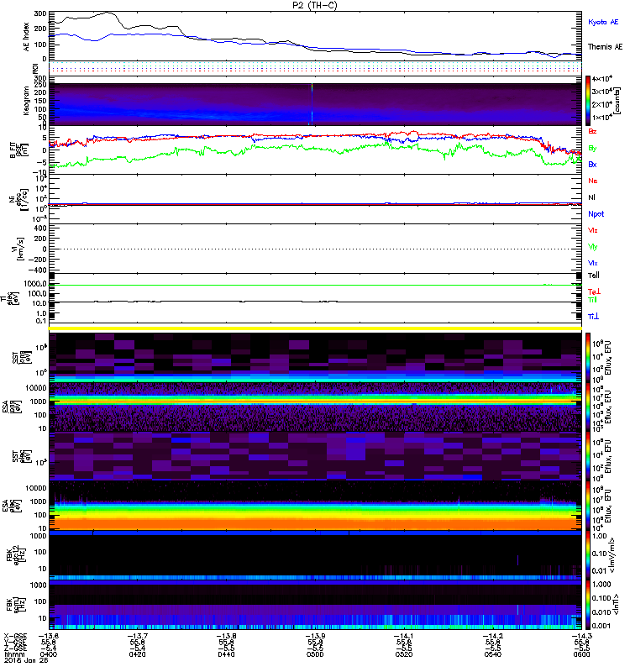The height and width of the screenshot is (672, 630).
Task: Select the Themis AE legend label
Action: (605, 47)
